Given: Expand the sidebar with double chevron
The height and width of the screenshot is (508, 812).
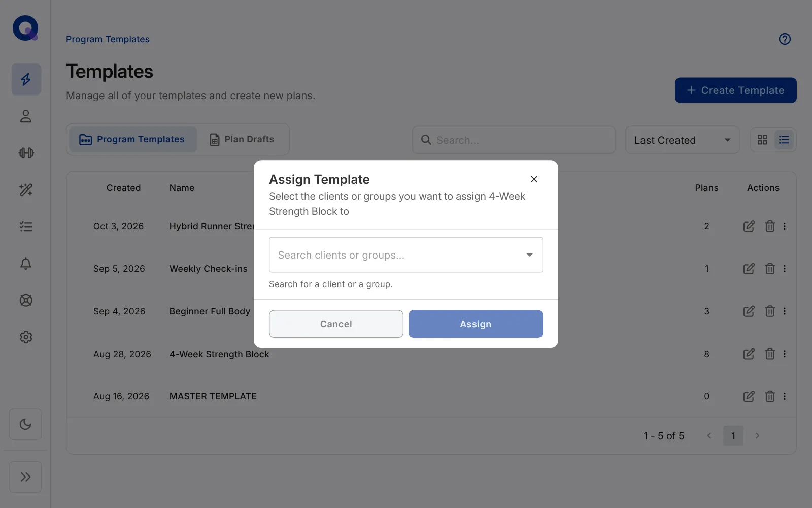Looking at the screenshot, I should click(x=25, y=477).
